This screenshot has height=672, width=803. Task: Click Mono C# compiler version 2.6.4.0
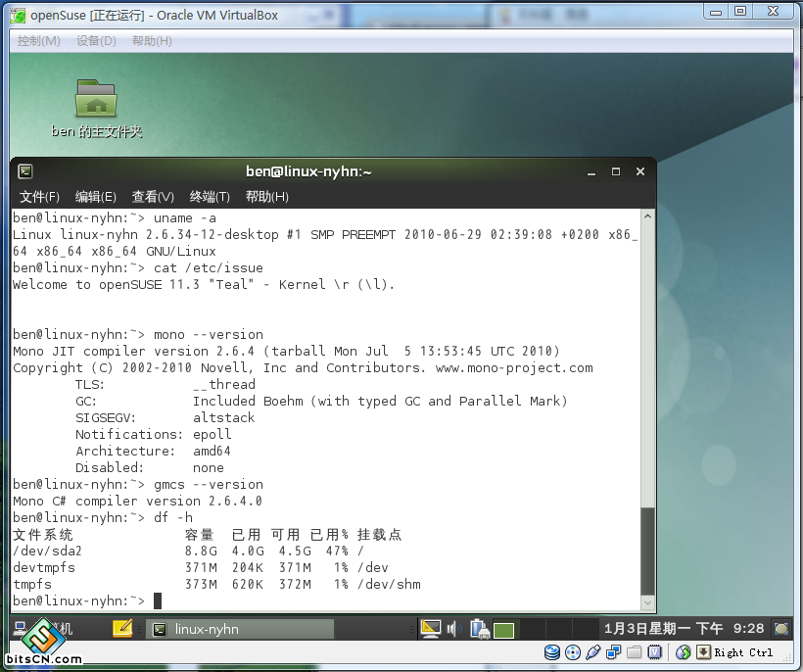point(137,501)
